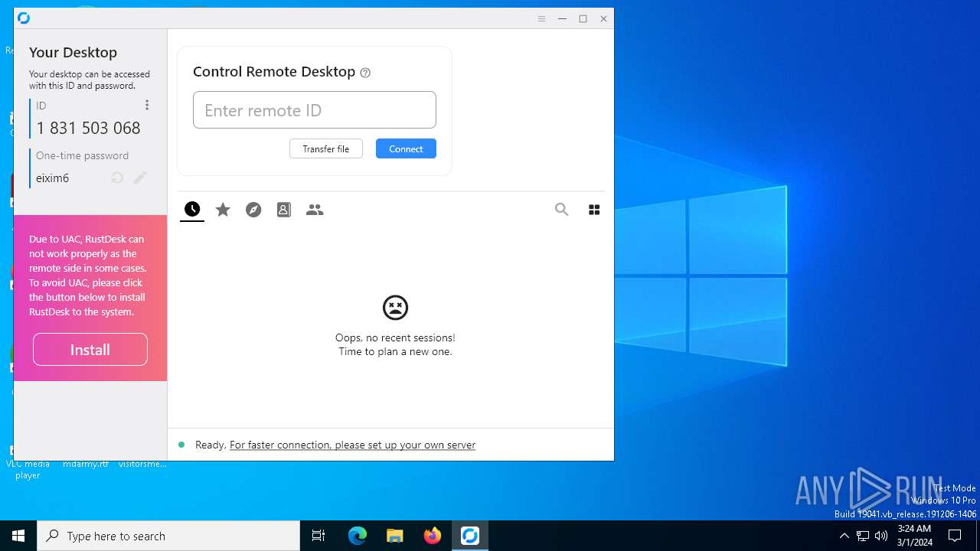Open the network tray icon
Screen dimensions: 980x551
click(863, 536)
